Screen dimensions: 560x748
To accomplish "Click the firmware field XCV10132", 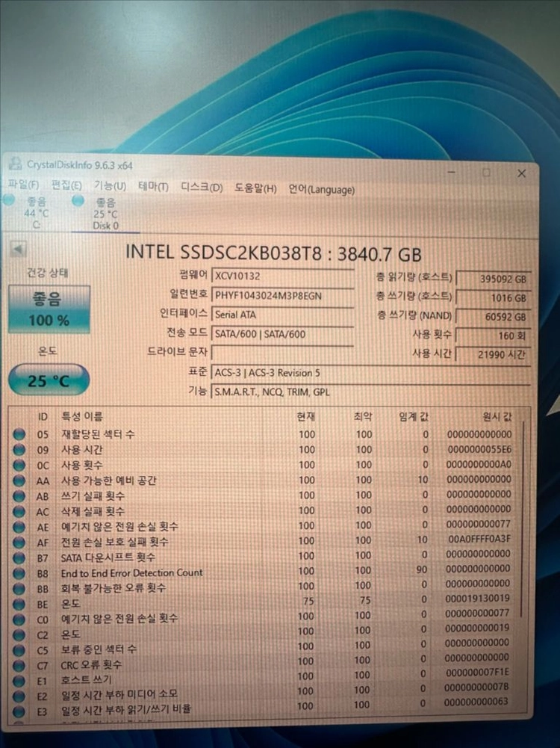I will pyautogui.click(x=283, y=276).
